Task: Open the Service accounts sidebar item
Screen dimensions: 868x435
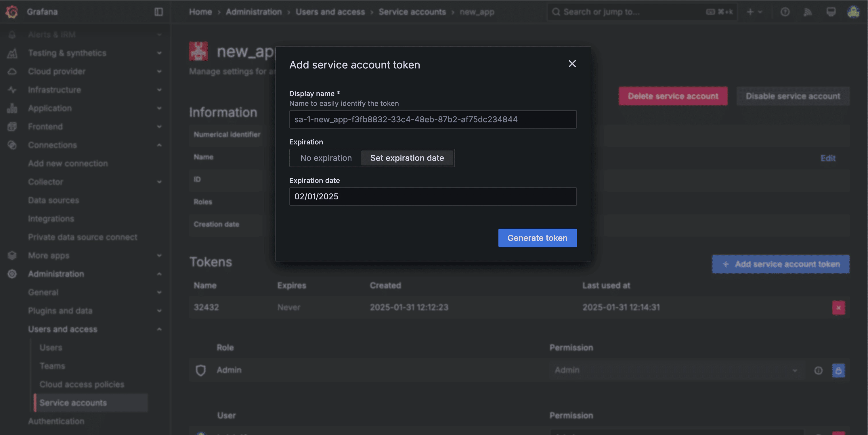Action: 73,403
